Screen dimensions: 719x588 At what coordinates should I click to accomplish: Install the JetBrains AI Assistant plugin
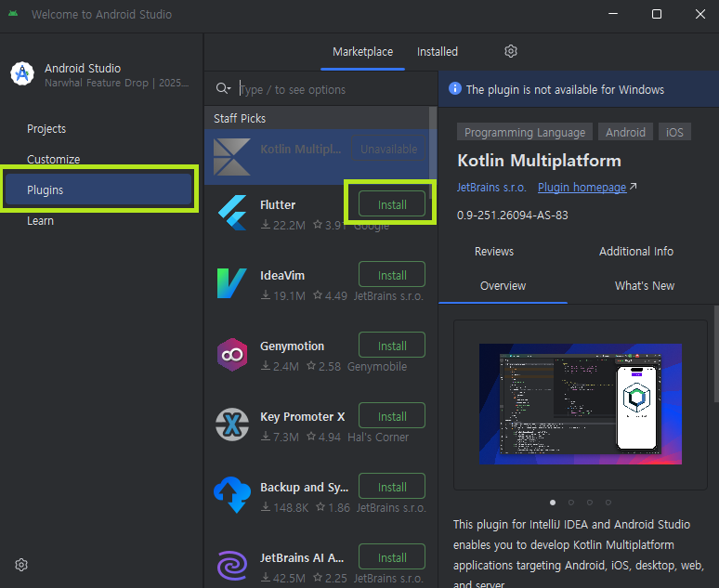click(392, 557)
